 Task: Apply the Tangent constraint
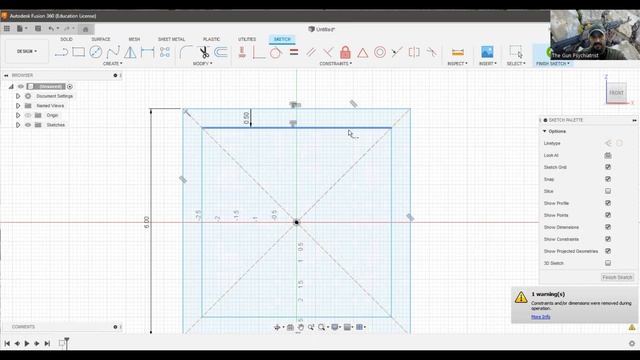click(x=276, y=52)
